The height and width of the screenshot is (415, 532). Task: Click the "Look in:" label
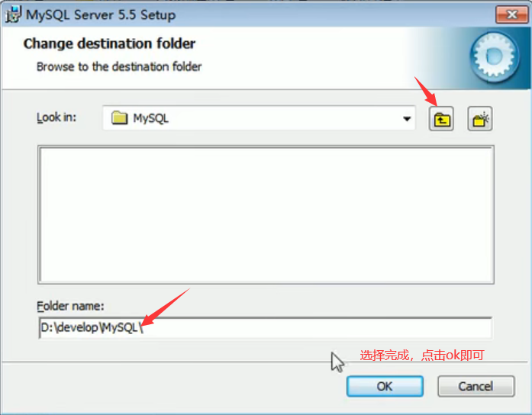[56, 117]
